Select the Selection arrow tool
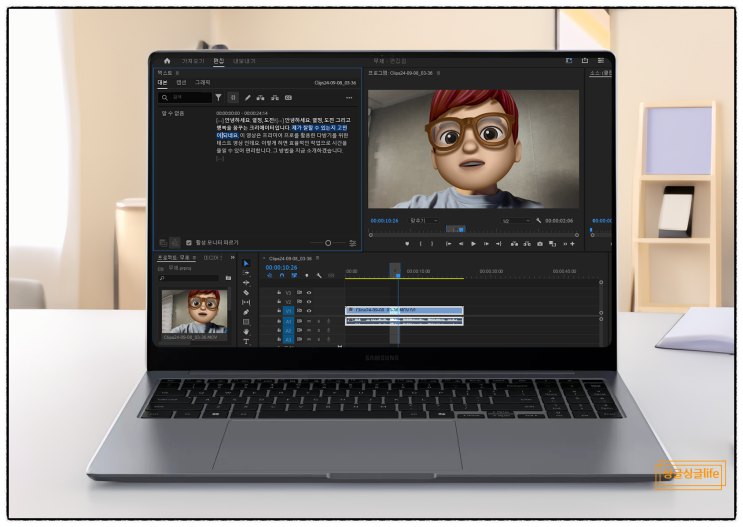 246,264
